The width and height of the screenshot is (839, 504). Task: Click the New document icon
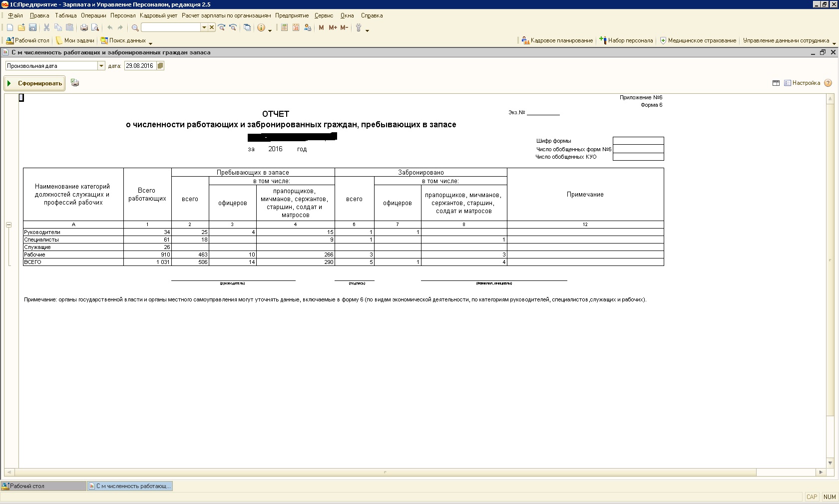tap(10, 28)
